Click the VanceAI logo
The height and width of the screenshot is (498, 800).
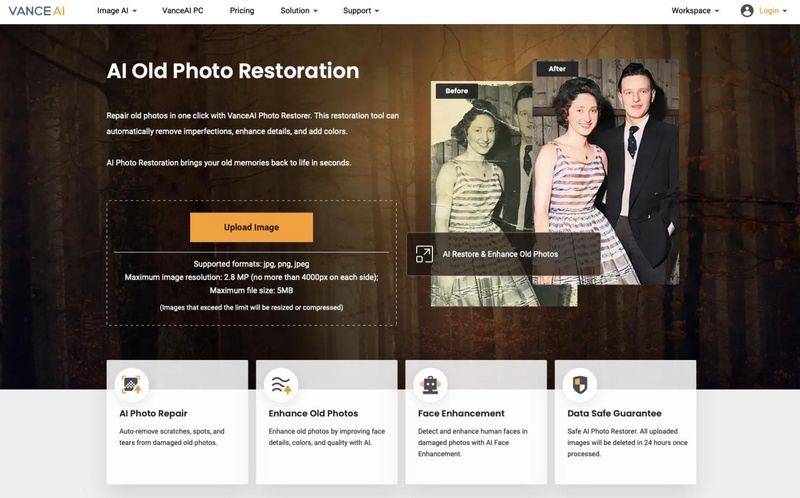coord(37,11)
